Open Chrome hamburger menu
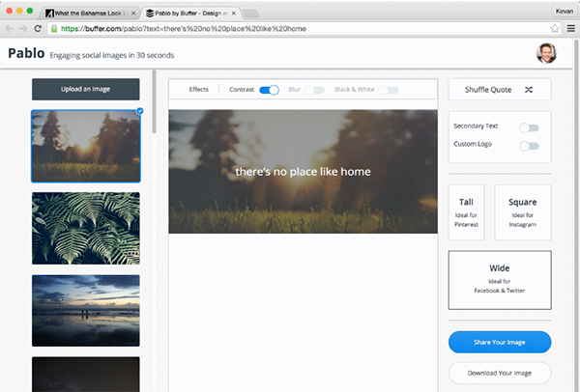The height and width of the screenshot is (392, 580). click(570, 28)
